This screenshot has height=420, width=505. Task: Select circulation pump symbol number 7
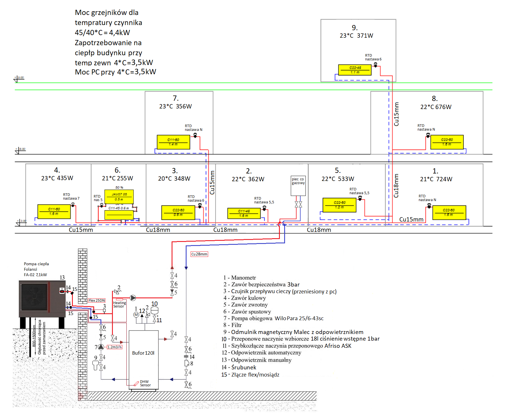click(x=101, y=347)
